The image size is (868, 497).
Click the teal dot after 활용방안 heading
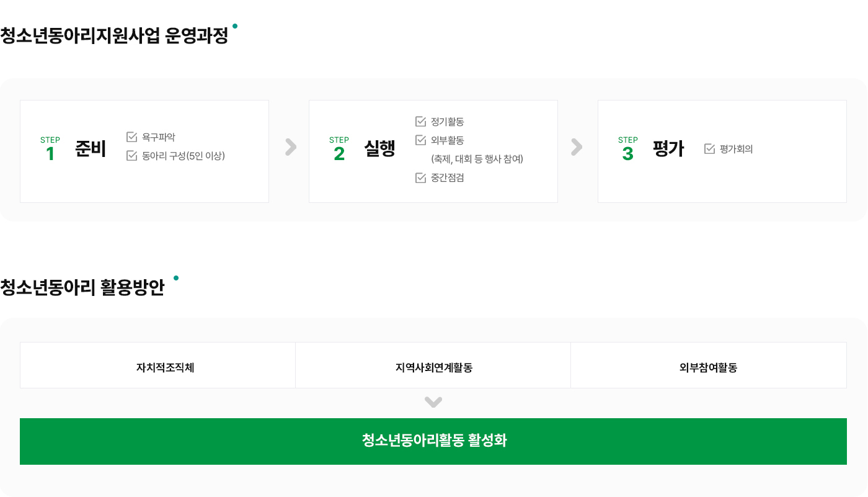point(176,278)
